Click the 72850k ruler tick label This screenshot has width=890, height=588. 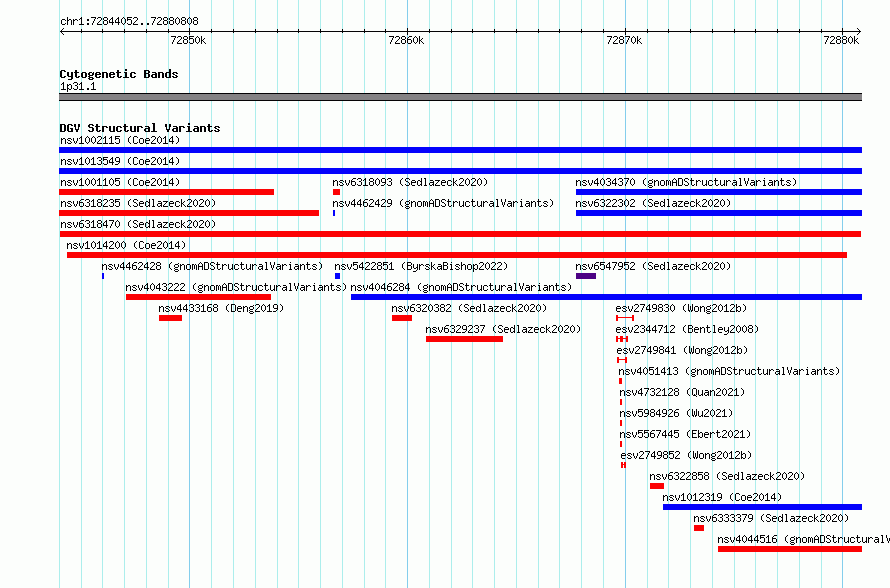tap(188, 40)
